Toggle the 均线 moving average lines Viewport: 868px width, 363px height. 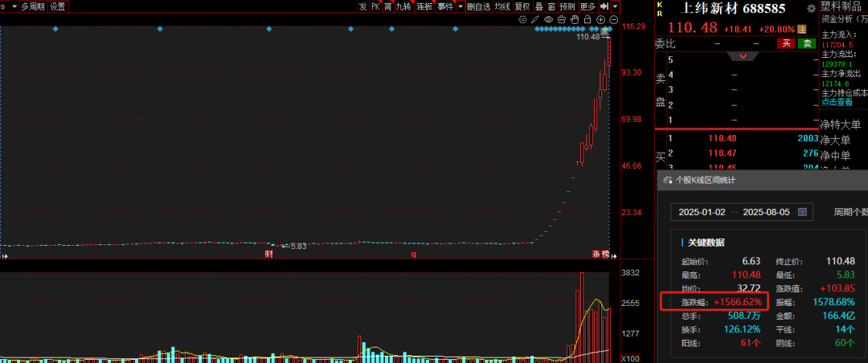pyautogui.click(x=502, y=6)
